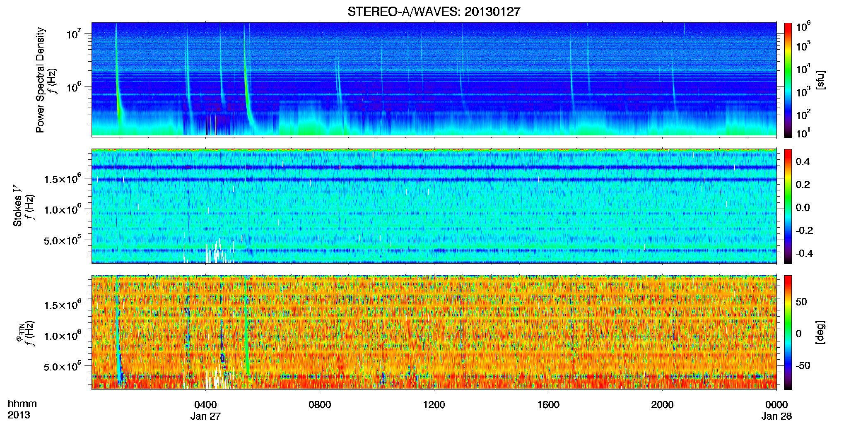Click the "50" label on the degrees colorbar
Image resolution: width=868 pixels, height=447 pixels.
[x=801, y=302]
